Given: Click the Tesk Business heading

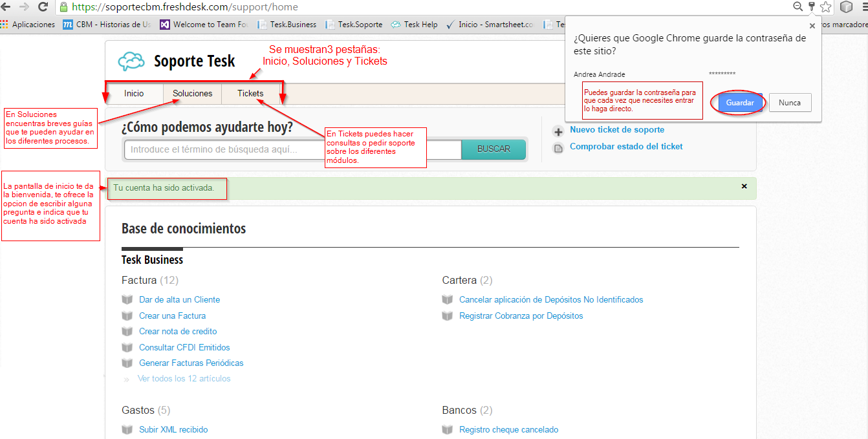Looking at the screenshot, I should coord(153,260).
